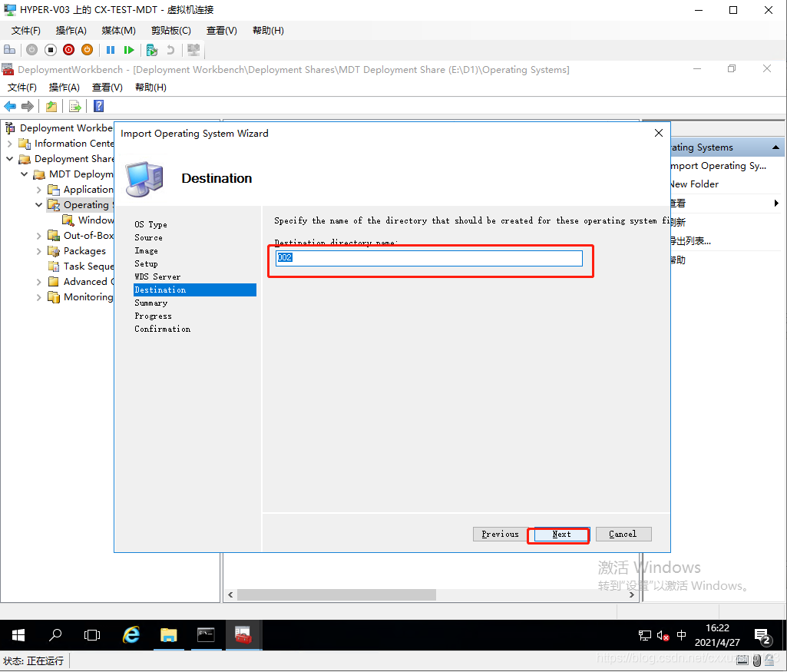Select the Task Sequences tree item

tap(81, 266)
